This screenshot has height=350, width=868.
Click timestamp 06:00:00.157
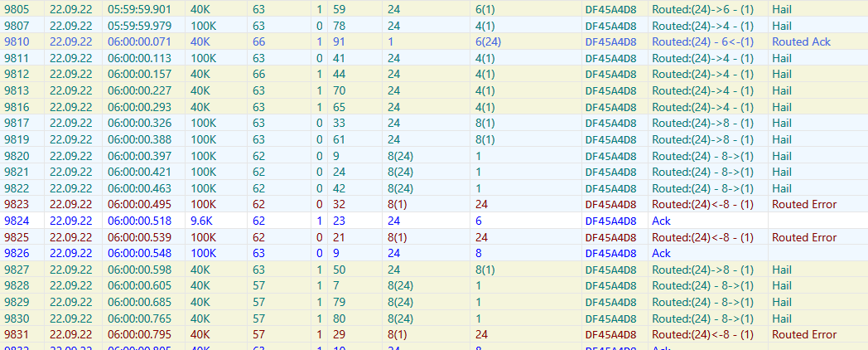(139, 75)
